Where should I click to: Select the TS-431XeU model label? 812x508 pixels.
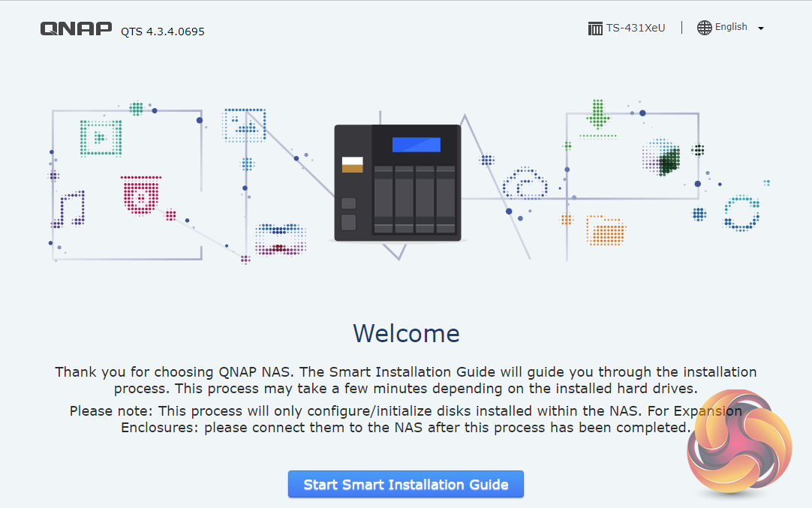click(636, 28)
